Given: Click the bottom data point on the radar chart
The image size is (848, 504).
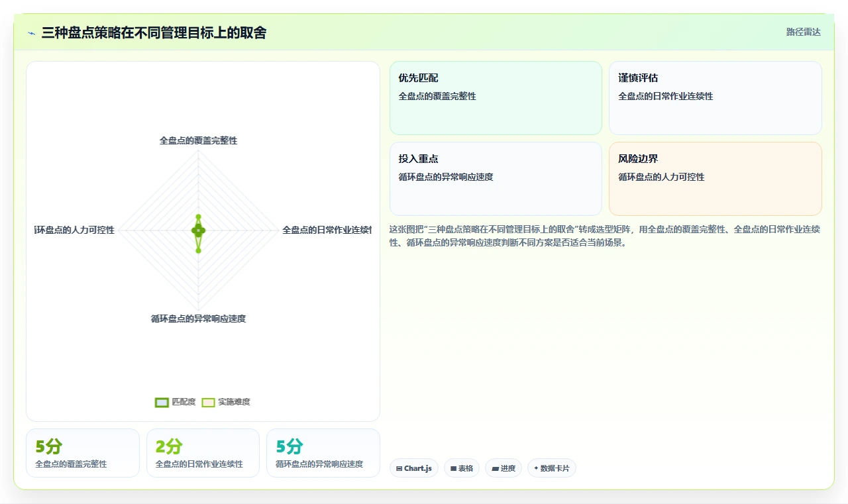Looking at the screenshot, I should [x=198, y=250].
